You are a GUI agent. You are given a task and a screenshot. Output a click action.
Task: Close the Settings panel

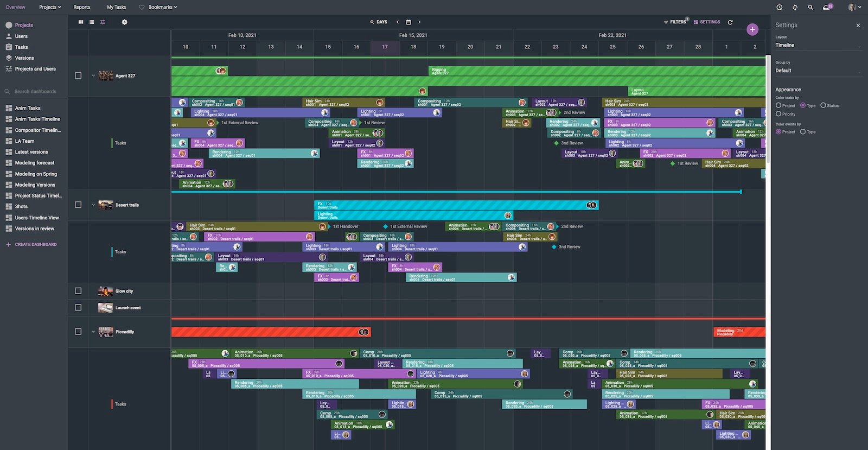pyautogui.click(x=858, y=26)
